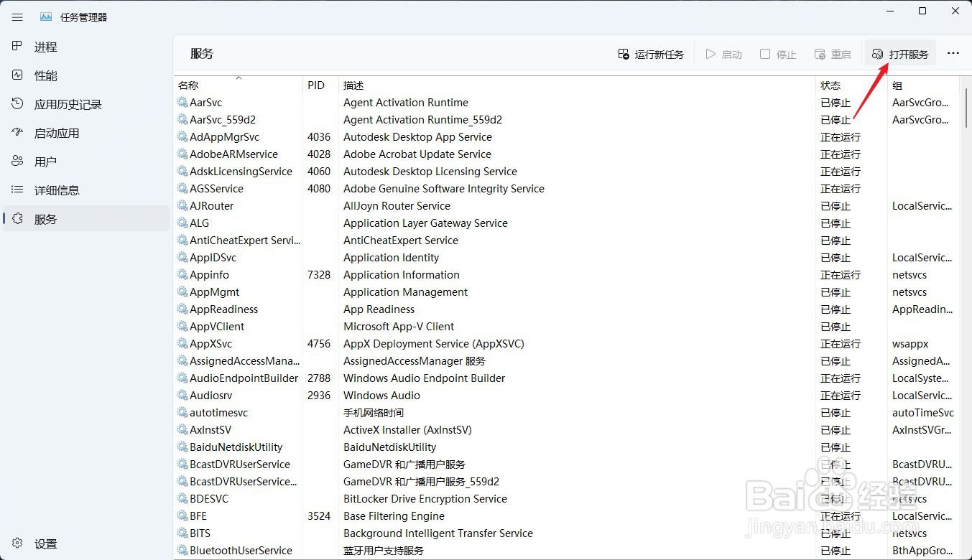Switch to the 用户 (Users) page

(x=86, y=162)
